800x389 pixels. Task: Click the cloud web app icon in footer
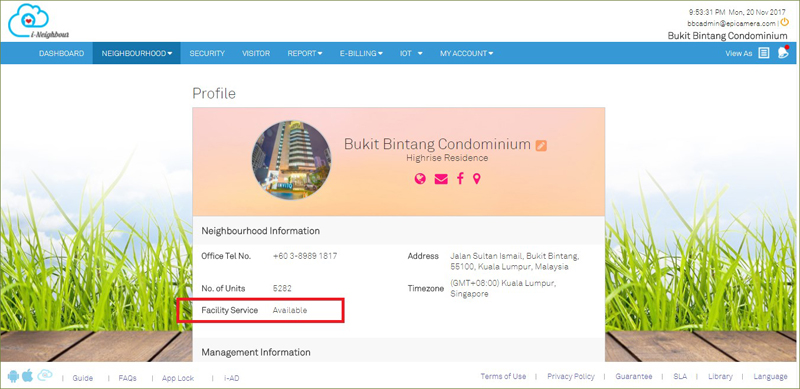pos(44,376)
